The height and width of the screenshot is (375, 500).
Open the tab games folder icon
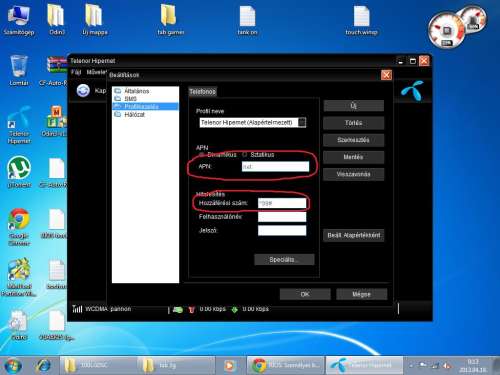(170, 20)
